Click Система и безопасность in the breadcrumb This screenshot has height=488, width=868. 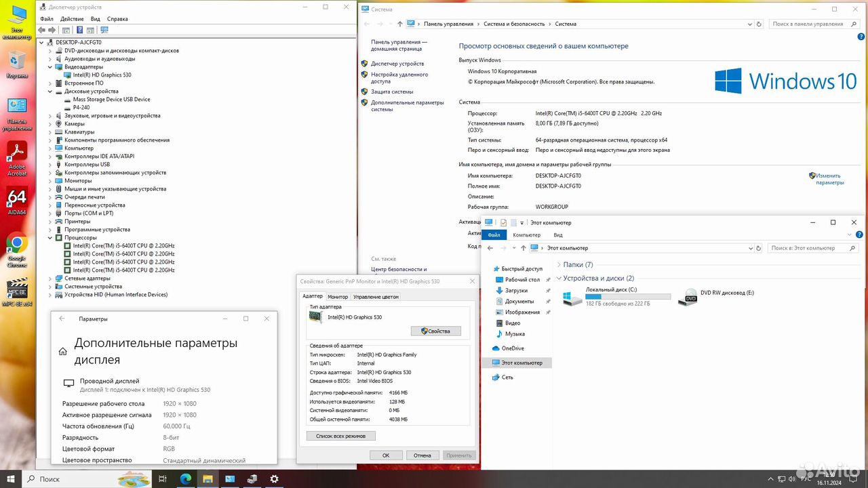click(514, 24)
